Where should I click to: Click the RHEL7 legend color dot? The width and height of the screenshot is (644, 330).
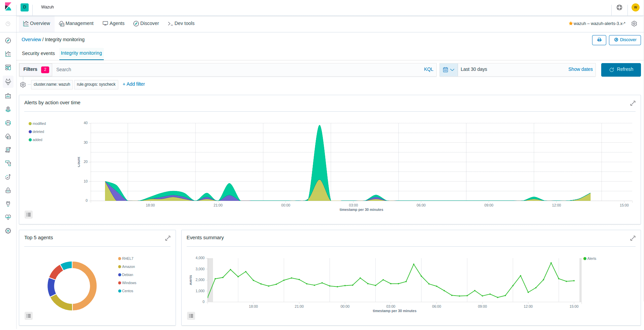(120, 259)
